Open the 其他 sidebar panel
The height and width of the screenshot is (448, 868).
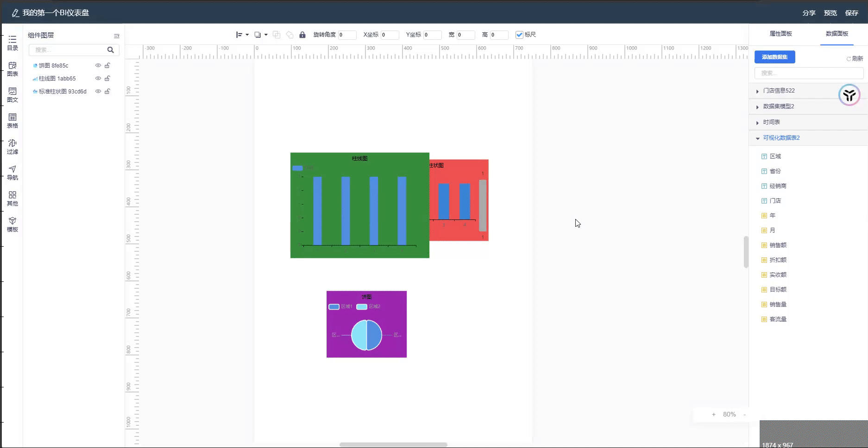point(13,199)
